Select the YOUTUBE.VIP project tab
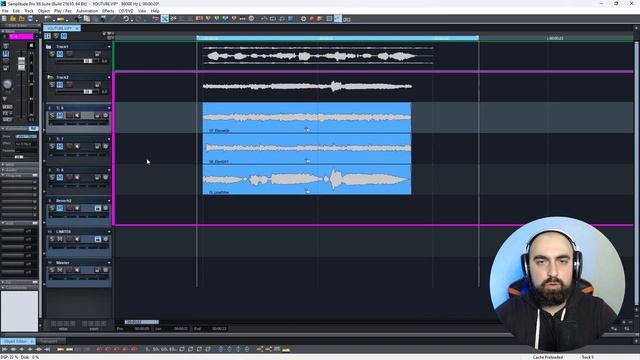The height and width of the screenshot is (360, 640). click(61, 28)
